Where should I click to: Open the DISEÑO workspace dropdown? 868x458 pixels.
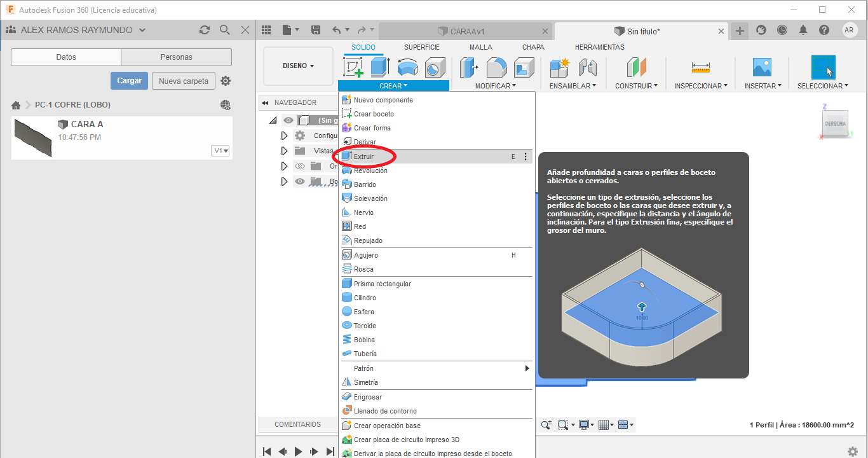(x=298, y=66)
